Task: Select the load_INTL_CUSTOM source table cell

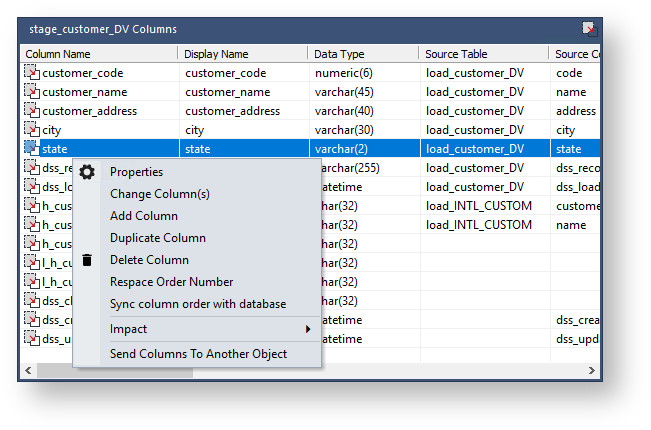Action: [478, 206]
